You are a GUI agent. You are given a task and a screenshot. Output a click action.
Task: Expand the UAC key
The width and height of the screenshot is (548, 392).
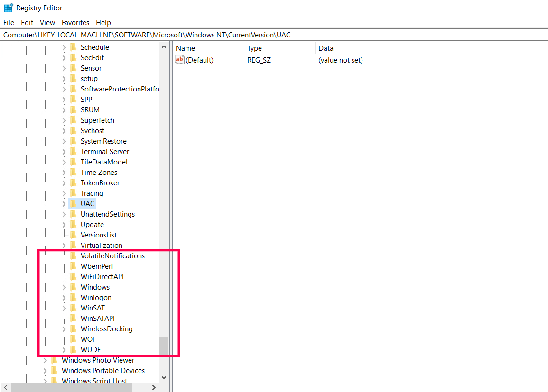[64, 204]
